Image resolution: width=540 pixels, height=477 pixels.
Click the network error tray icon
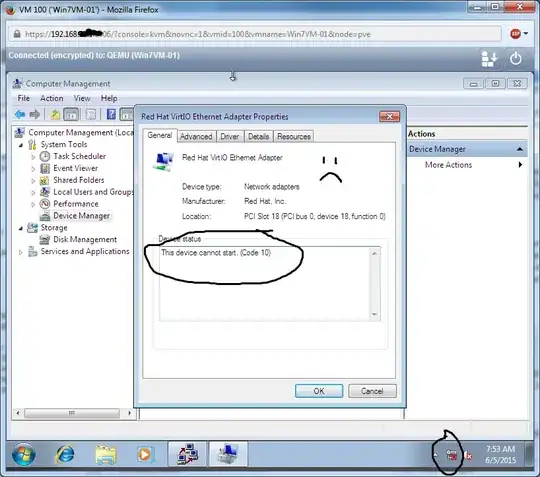pyautogui.click(x=451, y=455)
